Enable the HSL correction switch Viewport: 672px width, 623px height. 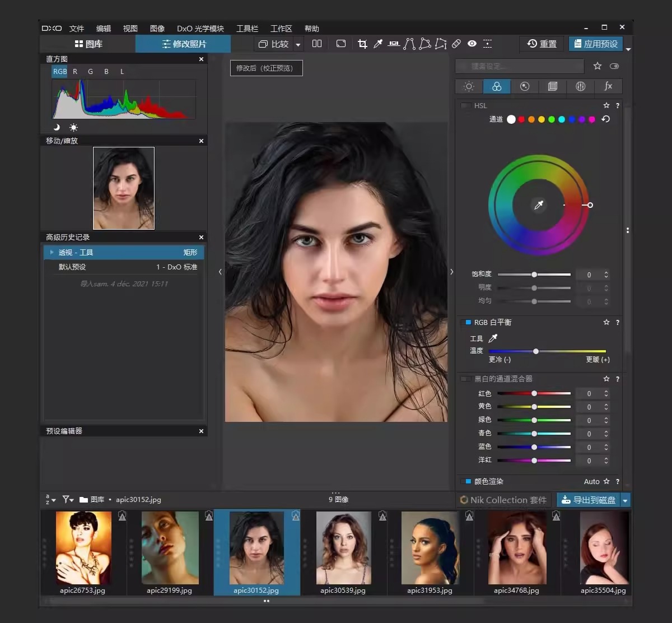465,106
